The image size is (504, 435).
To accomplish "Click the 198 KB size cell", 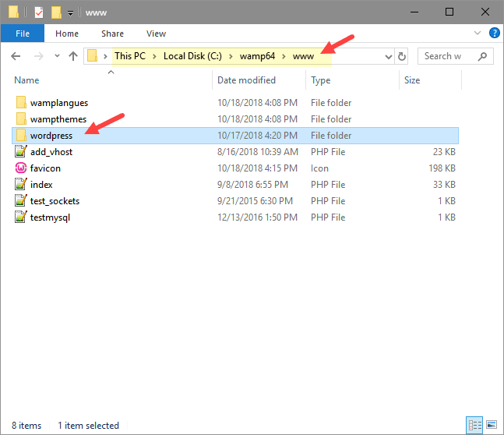I will [x=442, y=168].
